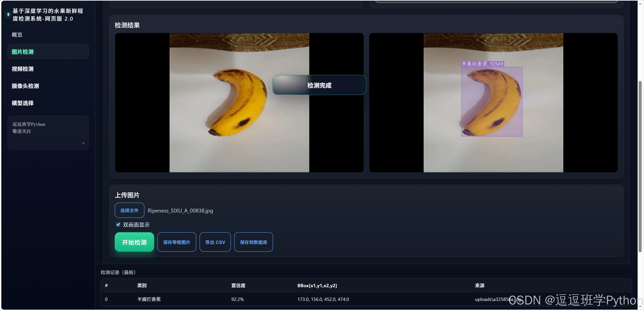Viewport: 644px width, 311px height.
Task: Go to 模型选择 model selection
Action: click(x=22, y=103)
